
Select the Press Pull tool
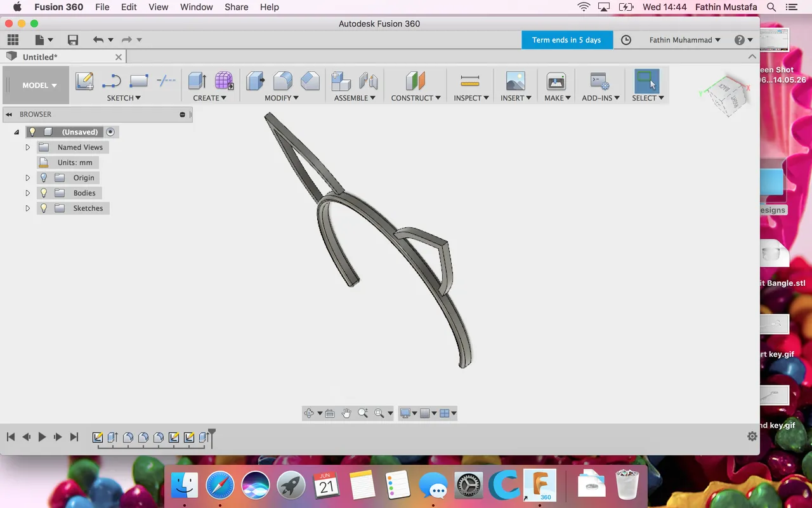pos(256,81)
